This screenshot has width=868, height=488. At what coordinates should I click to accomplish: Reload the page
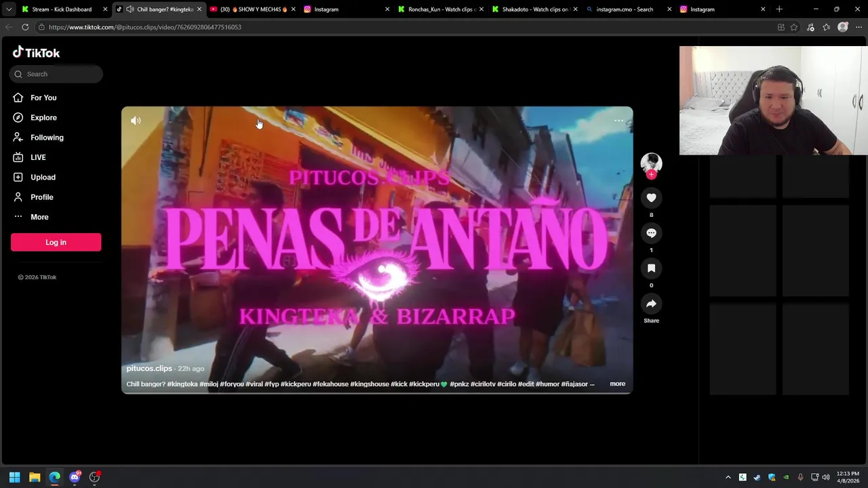tap(25, 27)
